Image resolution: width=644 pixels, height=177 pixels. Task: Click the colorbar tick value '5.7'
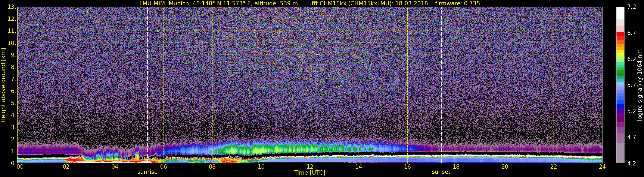(x=632, y=85)
